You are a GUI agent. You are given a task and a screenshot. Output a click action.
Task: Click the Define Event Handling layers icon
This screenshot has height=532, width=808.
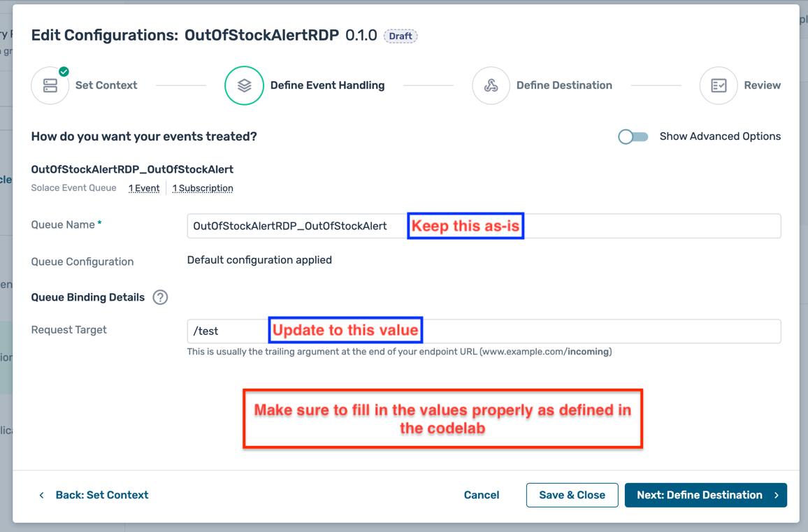[244, 85]
